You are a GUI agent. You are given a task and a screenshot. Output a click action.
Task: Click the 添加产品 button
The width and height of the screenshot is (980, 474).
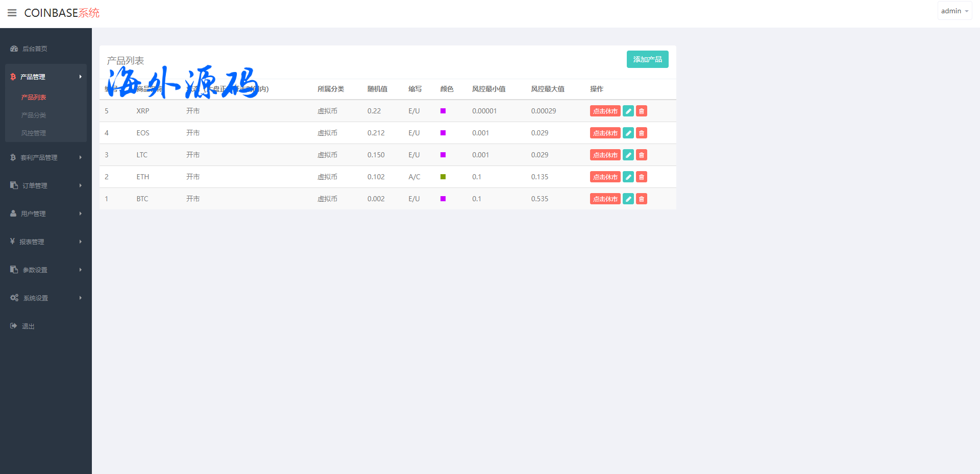pos(647,59)
